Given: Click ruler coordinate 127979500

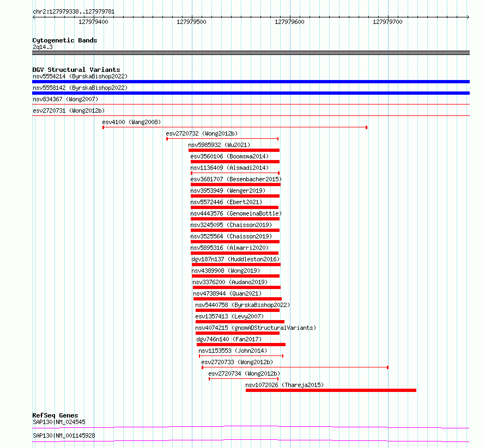Looking at the screenshot, I should point(191,22).
